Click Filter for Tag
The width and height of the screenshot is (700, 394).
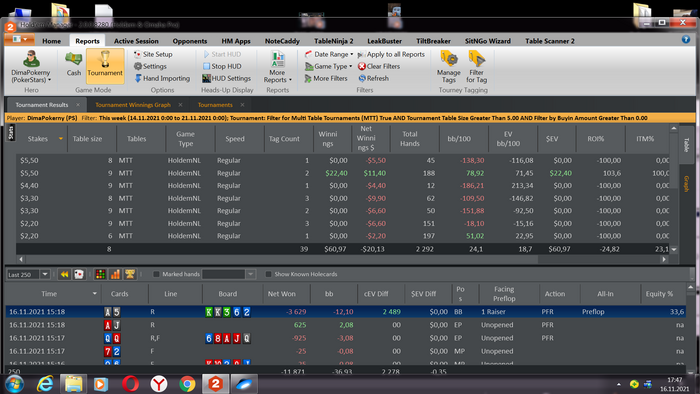pyautogui.click(x=476, y=67)
